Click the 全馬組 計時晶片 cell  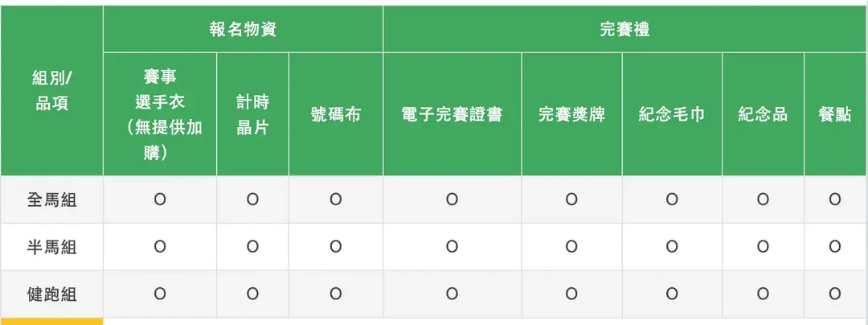pos(252,200)
